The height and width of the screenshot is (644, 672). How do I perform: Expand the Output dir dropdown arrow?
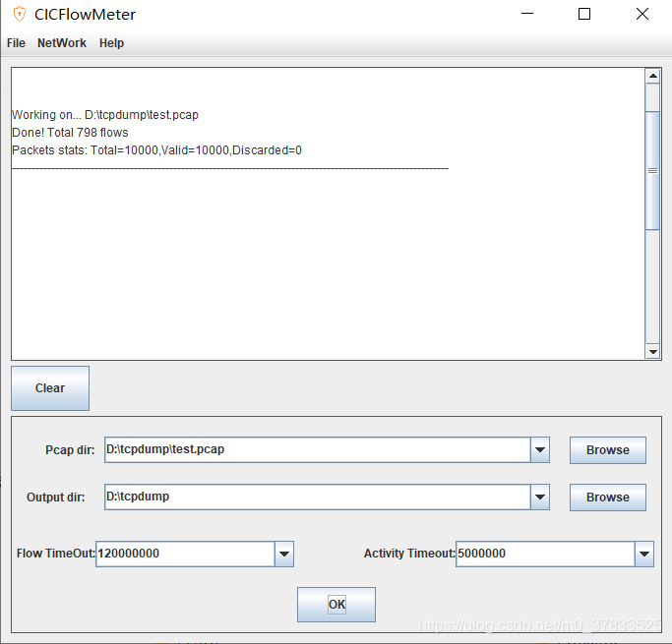click(540, 497)
